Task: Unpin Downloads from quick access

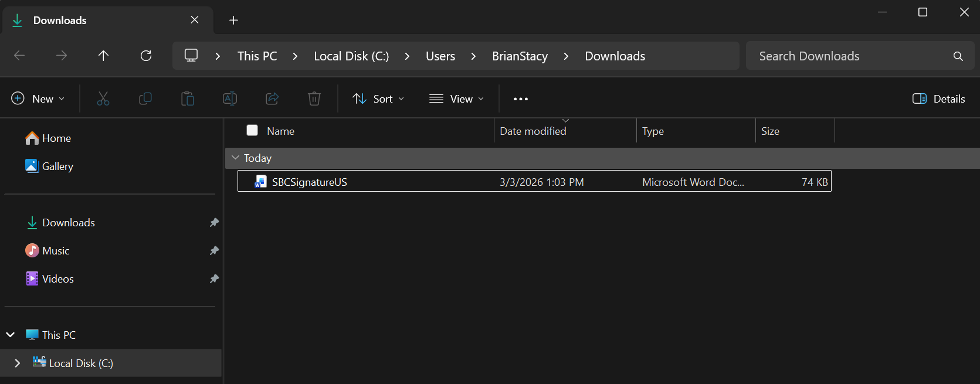Action: click(214, 223)
